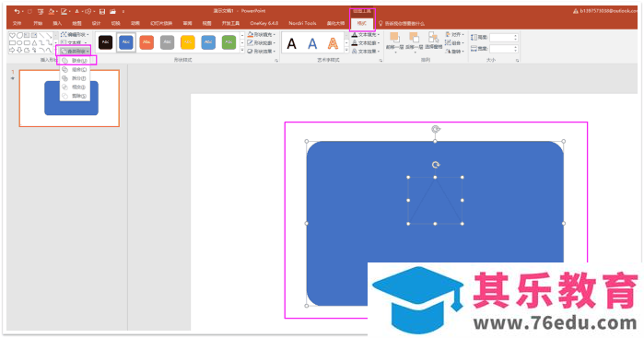Image resolution: width=644 pixels, height=338 pixels.
Task: Switch to the Slide Show (幻灯片放映) tab
Action: pos(161,23)
